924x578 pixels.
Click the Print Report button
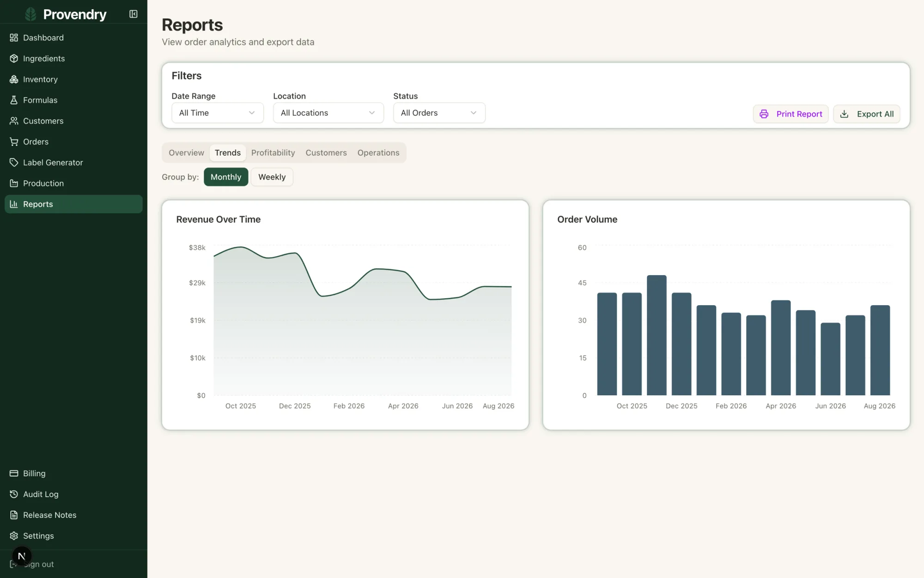click(x=790, y=114)
